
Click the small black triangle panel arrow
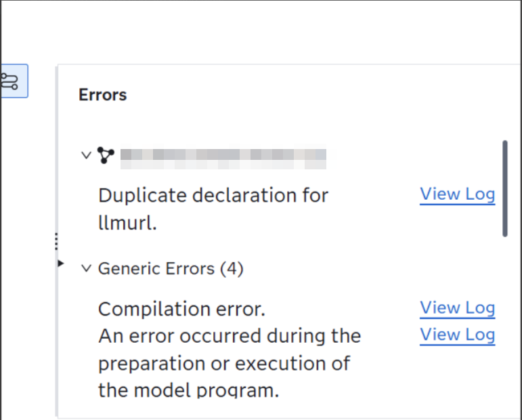click(61, 263)
